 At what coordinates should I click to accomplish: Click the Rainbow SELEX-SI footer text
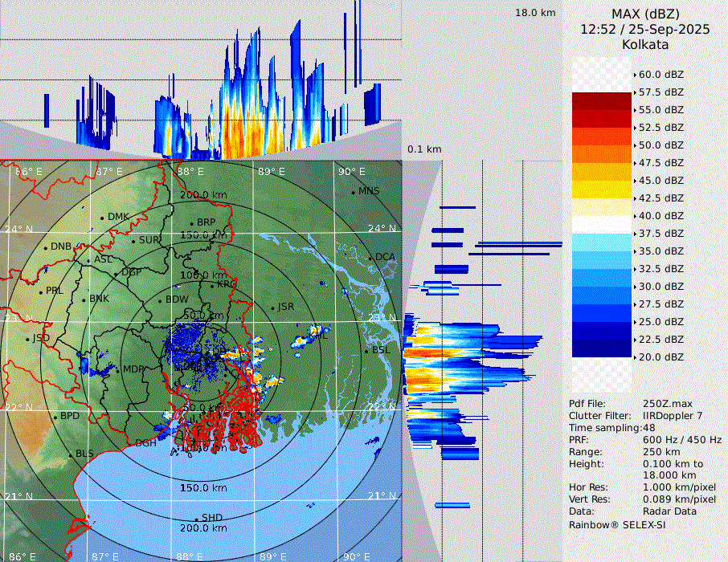[617, 525]
